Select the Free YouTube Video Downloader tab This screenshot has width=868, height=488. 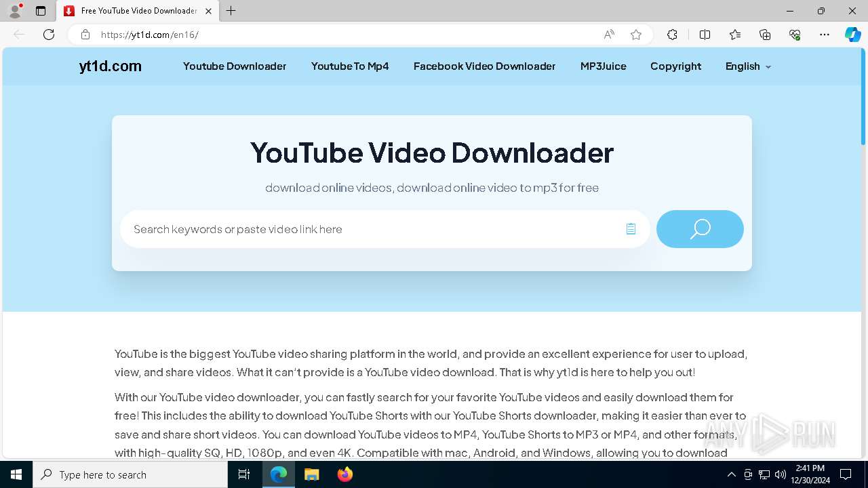(x=138, y=11)
